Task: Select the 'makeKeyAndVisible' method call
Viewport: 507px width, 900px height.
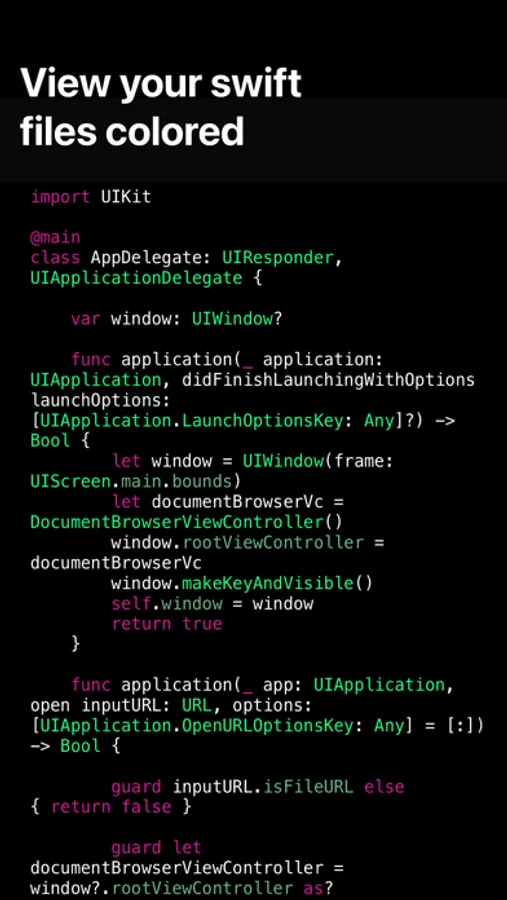Action: tap(268, 583)
